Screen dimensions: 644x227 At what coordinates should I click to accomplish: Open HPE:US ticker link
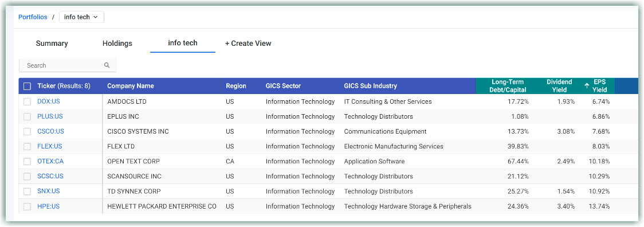[x=49, y=206]
